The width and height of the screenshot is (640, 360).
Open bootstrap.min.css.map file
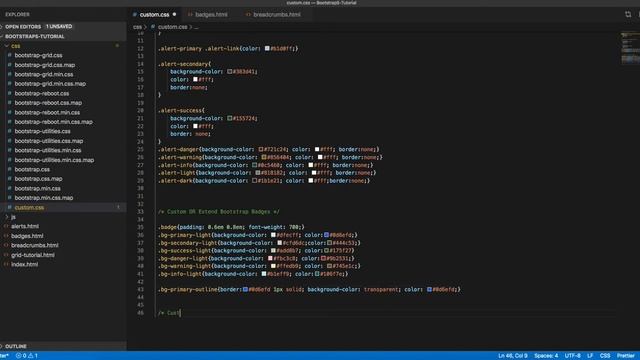point(44,198)
